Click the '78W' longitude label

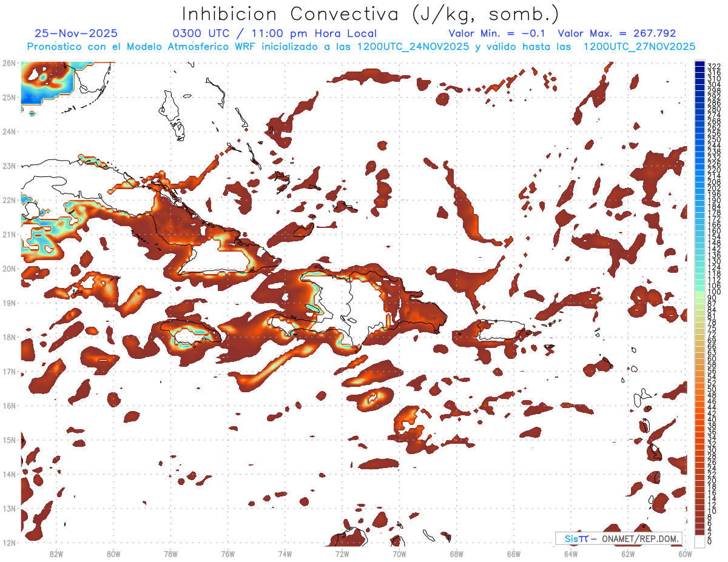click(170, 554)
